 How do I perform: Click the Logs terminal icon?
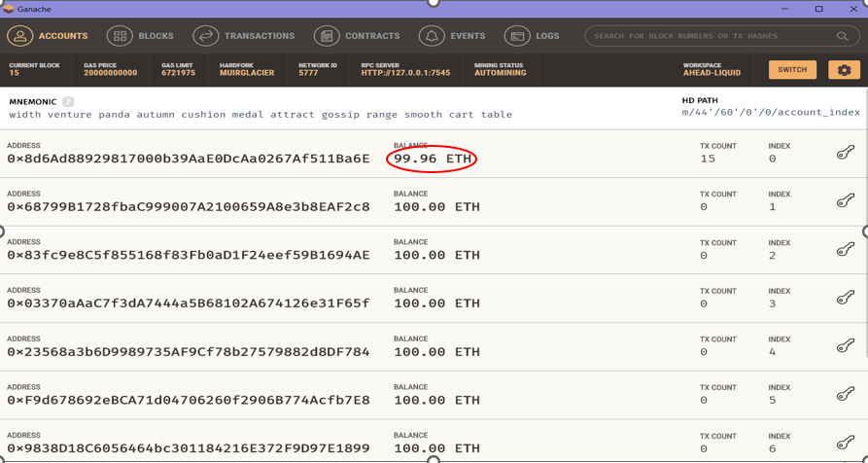coord(517,36)
